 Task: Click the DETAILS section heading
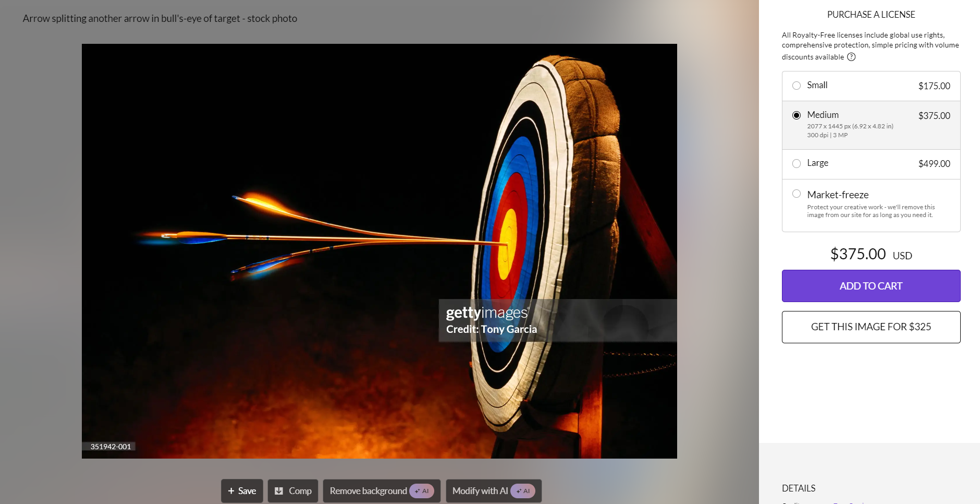coord(799,488)
